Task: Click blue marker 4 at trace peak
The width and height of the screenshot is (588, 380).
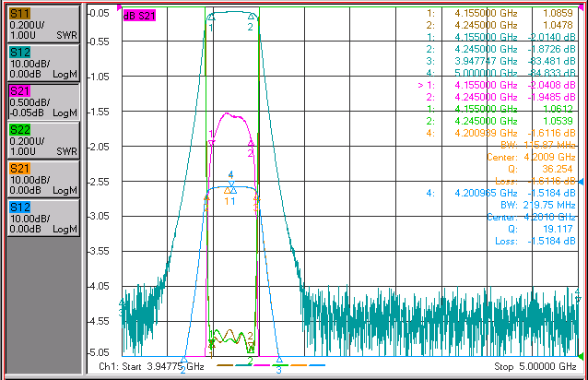Action: 231,184
